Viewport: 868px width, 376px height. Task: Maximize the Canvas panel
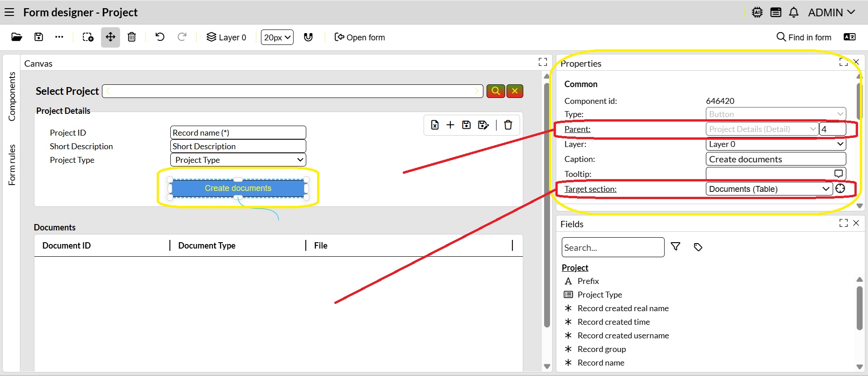pos(543,62)
